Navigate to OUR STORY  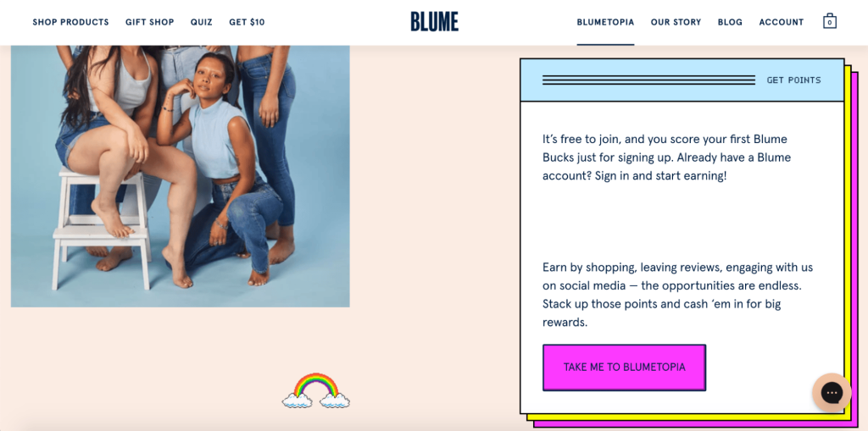pyautogui.click(x=676, y=22)
